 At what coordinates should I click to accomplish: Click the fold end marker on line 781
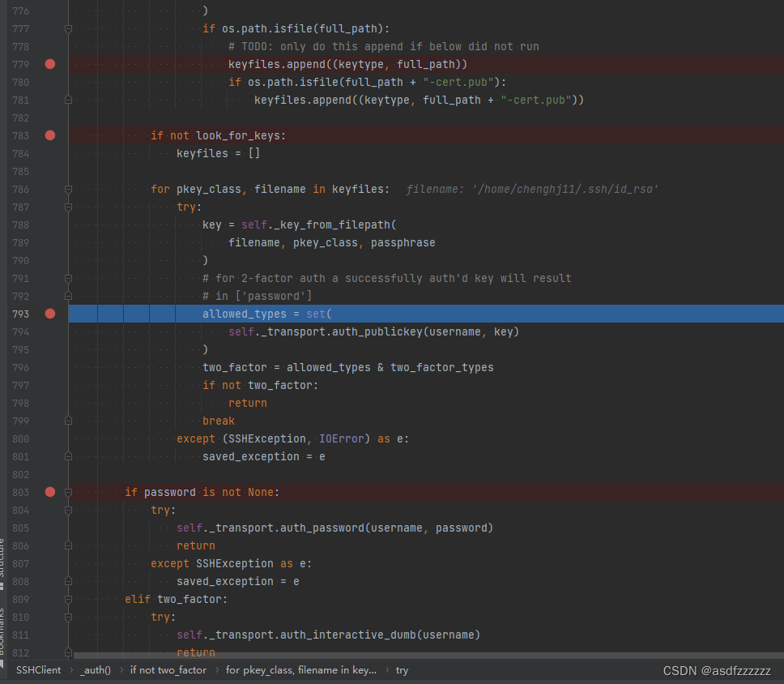pos(68,100)
